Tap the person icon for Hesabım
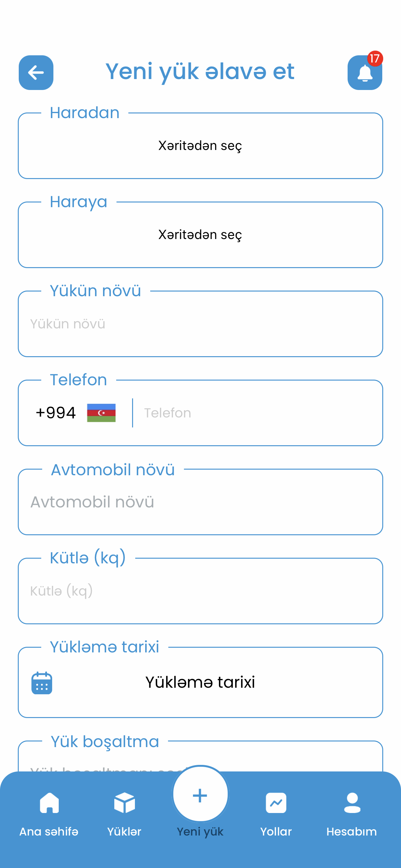This screenshot has height=868, width=401. point(352,803)
